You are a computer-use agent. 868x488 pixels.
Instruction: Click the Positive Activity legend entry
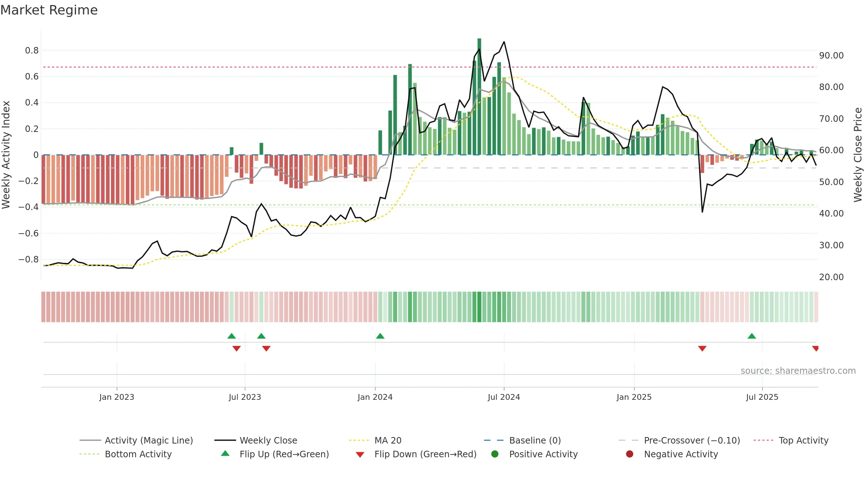pos(535,454)
